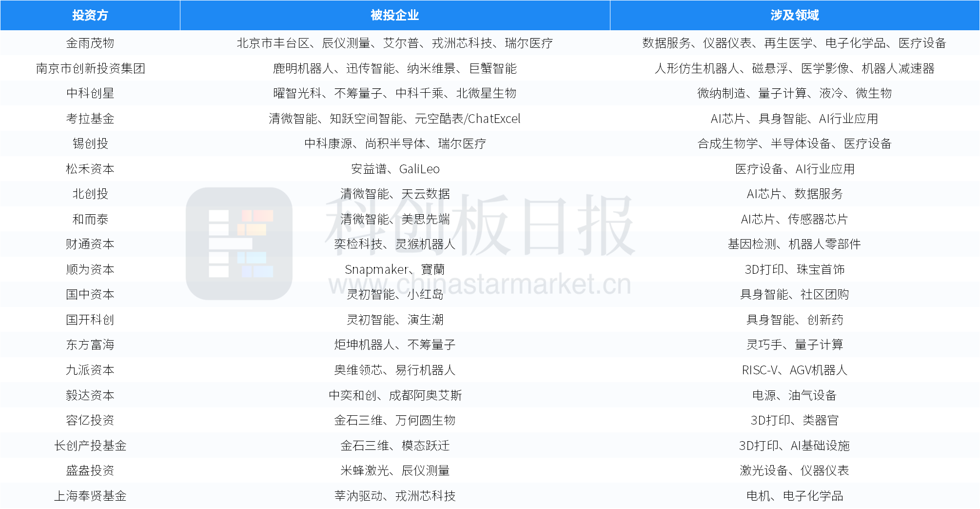The height and width of the screenshot is (509, 980).
Task: Select cell 中科康源、尚积半导体、瑞尔医疗
Action: (x=395, y=143)
